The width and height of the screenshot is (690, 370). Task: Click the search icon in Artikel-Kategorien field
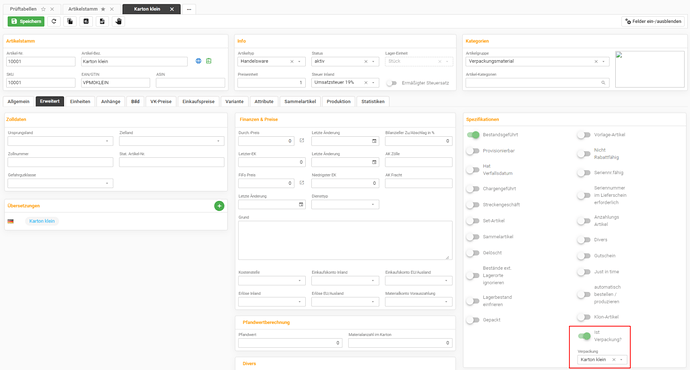tap(603, 83)
